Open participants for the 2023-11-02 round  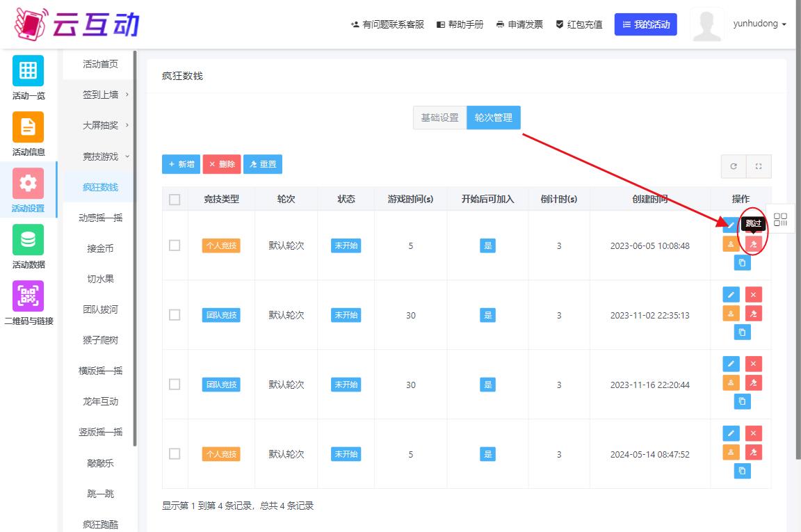pos(731,313)
